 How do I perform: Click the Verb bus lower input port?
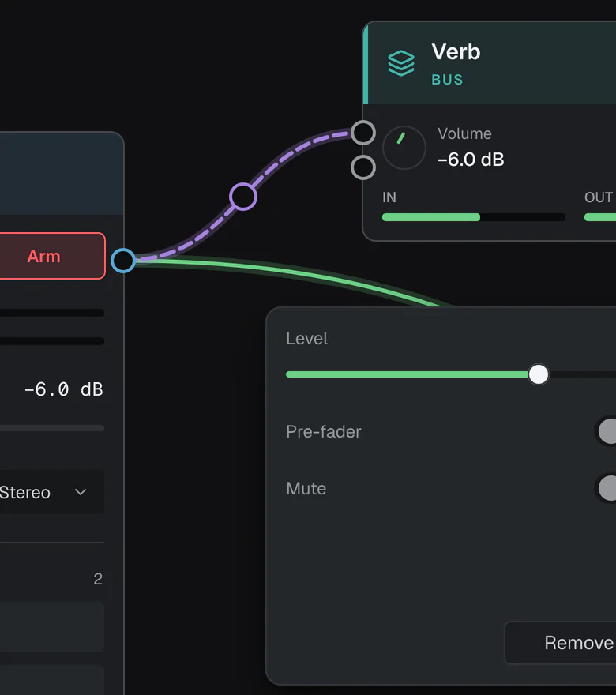pos(363,167)
